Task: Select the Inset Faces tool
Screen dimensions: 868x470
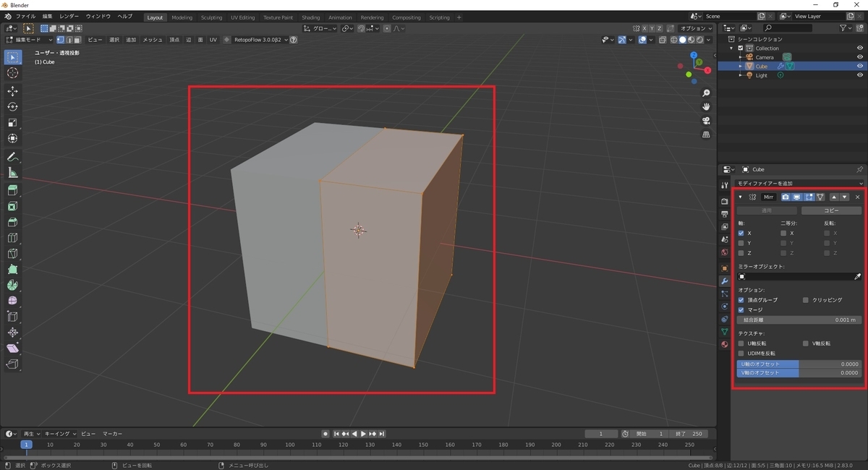Action: (x=12, y=206)
